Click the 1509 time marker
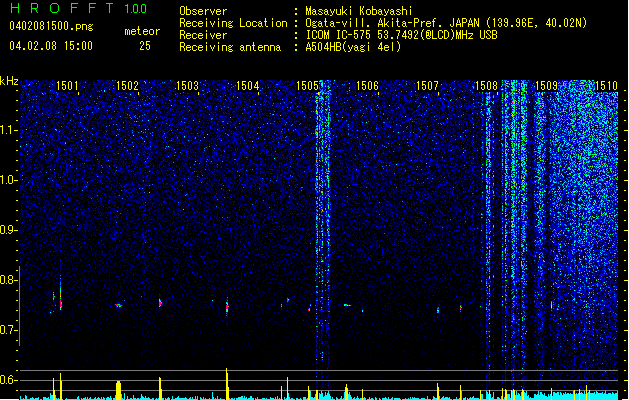 coord(547,86)
